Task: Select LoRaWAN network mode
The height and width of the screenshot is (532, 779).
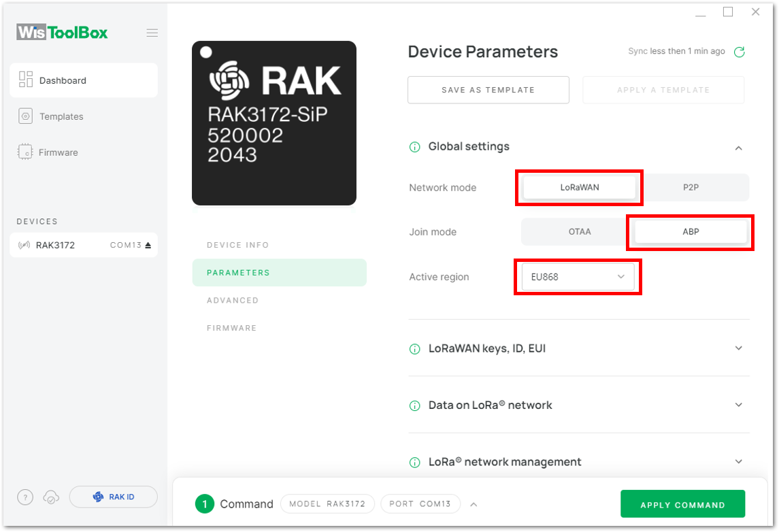Action: pyautogui.click(x=579, y=187)
